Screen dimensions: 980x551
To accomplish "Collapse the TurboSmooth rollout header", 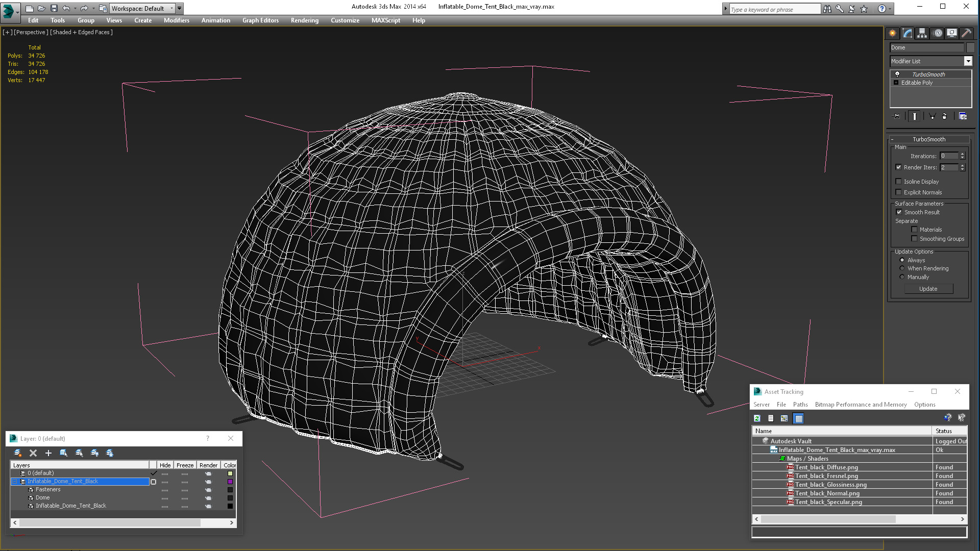I will (929, 139).
